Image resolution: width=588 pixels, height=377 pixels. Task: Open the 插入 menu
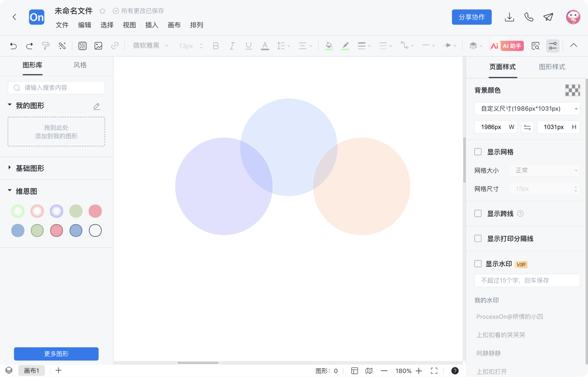[152, 25]
